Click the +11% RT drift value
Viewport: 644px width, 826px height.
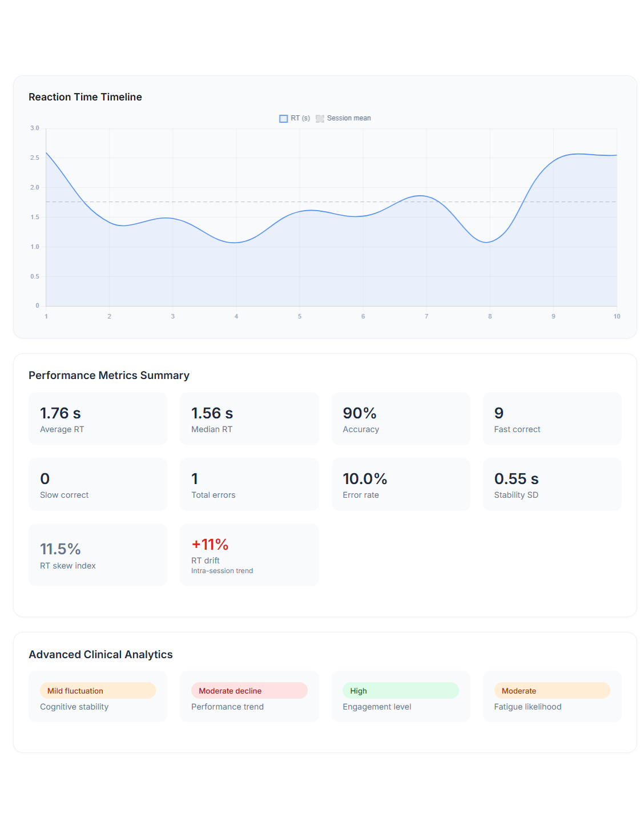[x=210, y=545]
